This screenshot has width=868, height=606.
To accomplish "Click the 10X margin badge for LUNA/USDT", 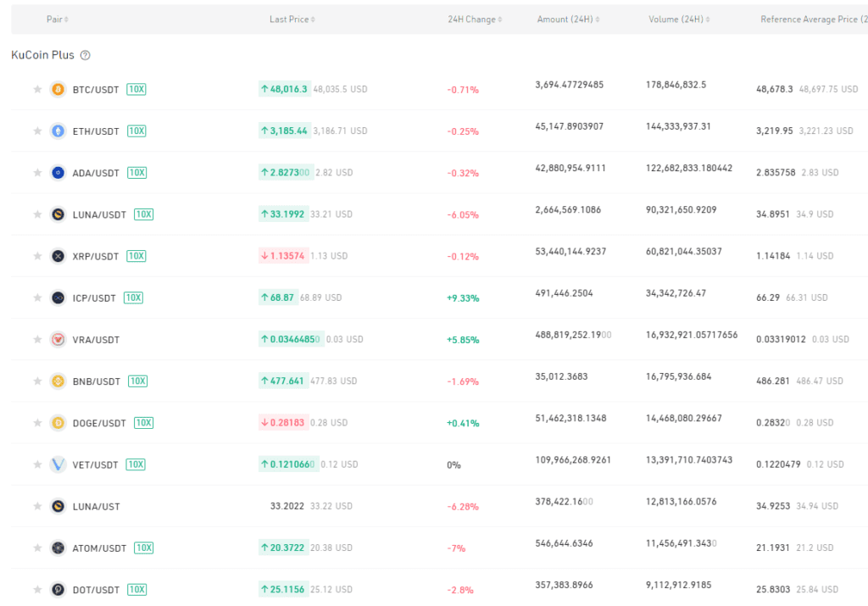I will [x=143, y=214].
